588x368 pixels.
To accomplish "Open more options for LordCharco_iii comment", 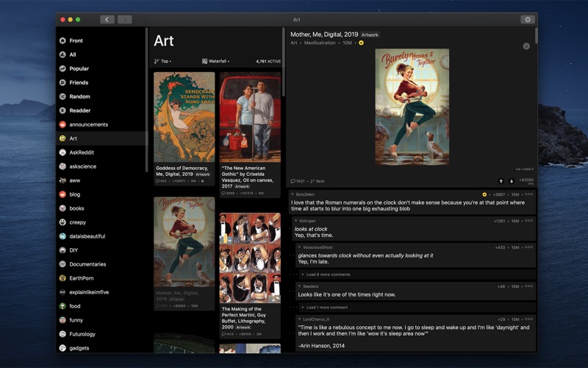I will coord(528,319).
